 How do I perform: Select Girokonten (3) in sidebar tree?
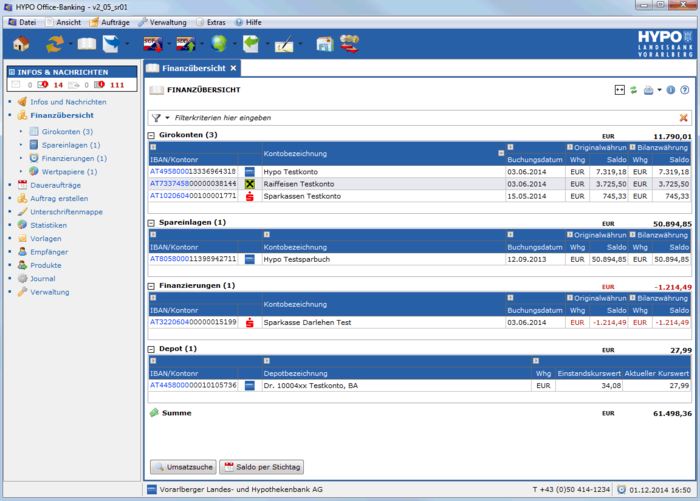(67, 132)
